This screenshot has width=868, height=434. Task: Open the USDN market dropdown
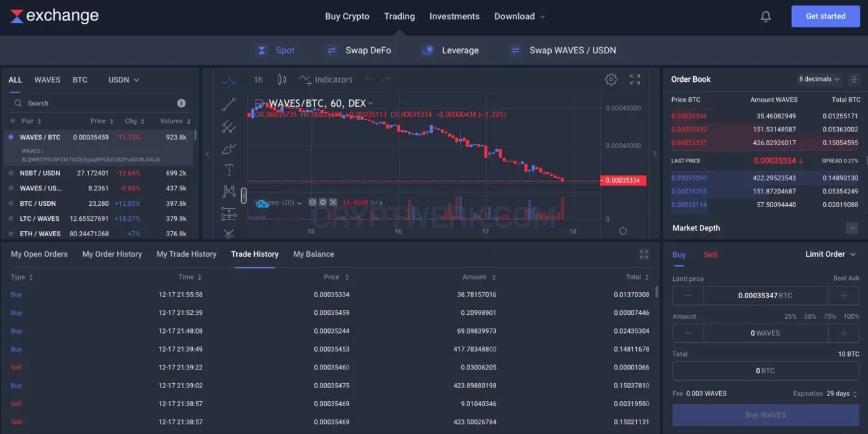pos(123,80)
